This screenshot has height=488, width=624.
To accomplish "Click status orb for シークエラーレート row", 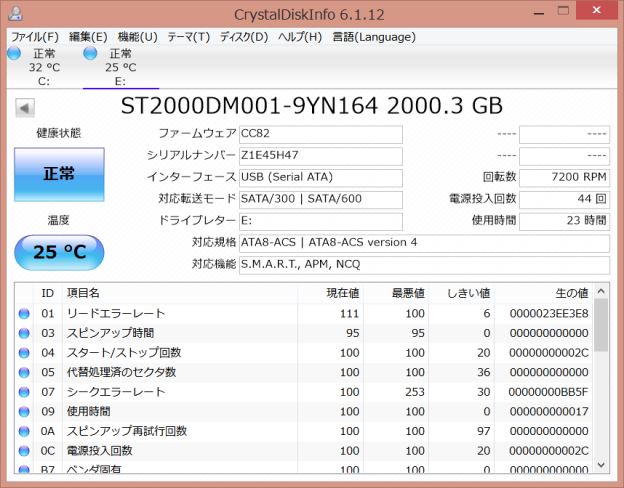I will tap(24, 392).
